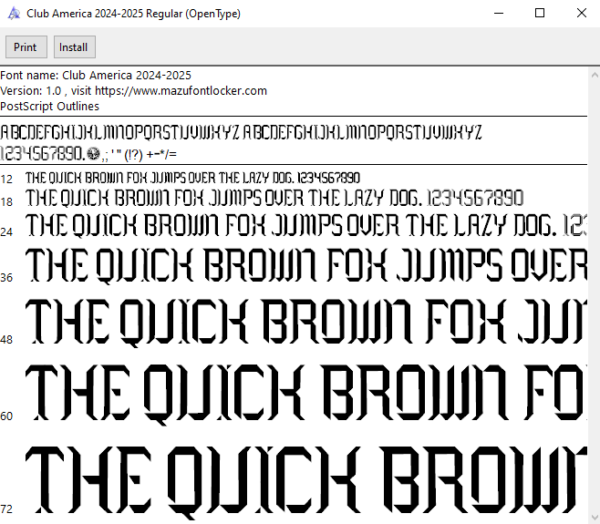Image resolution: width=600 pixels, height=524 pixels.
Task: Click the scrollbar up arrow
Action: 595,75
